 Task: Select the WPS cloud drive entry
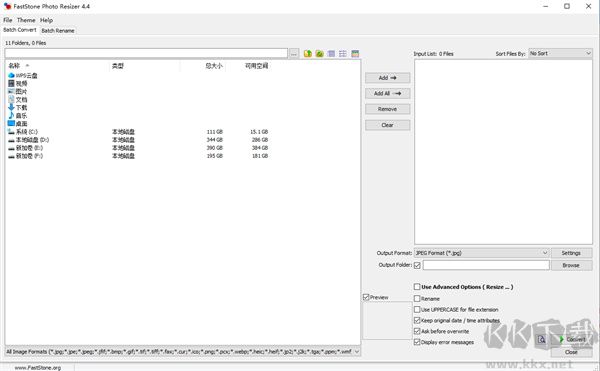(23, 75)
